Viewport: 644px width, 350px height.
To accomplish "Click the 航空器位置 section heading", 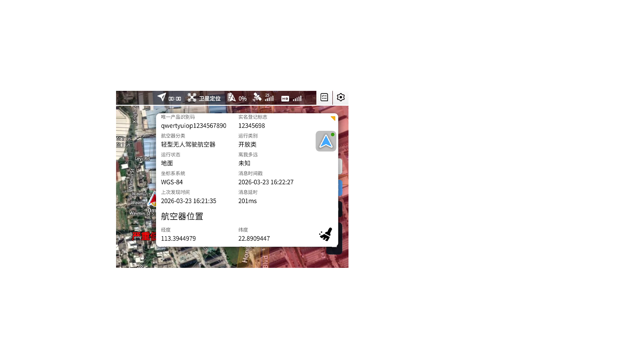I will click(182, 217).
